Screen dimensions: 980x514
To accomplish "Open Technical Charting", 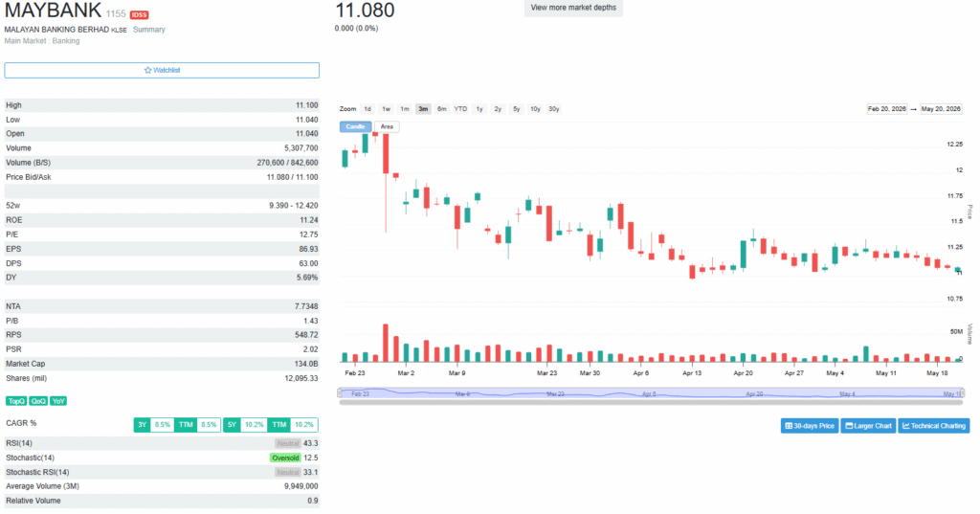I will click(x=934, y=426).
